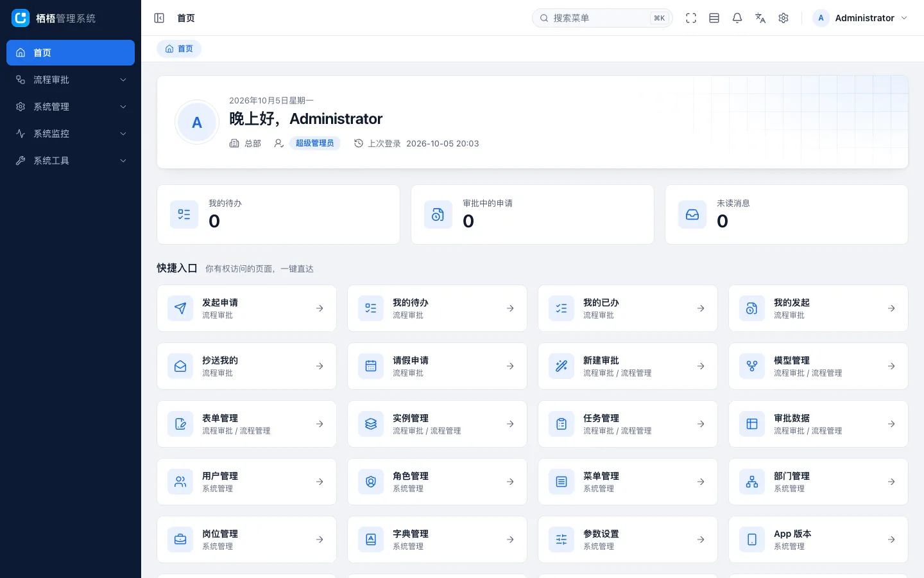924x578 pixels.
Task: Click the 实例管理 layers icon
Action: (x=371, y=424)
